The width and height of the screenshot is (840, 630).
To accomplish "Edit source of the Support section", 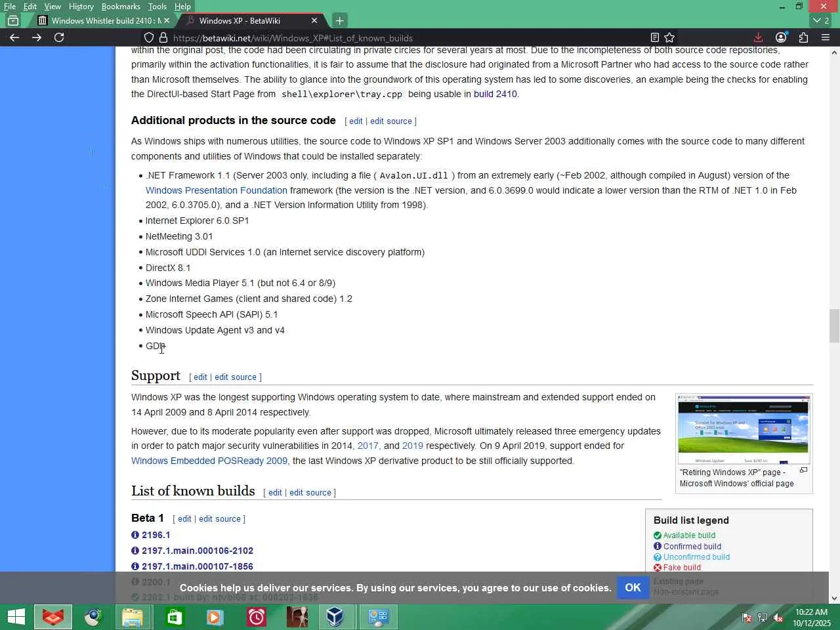I will [236, 377].
